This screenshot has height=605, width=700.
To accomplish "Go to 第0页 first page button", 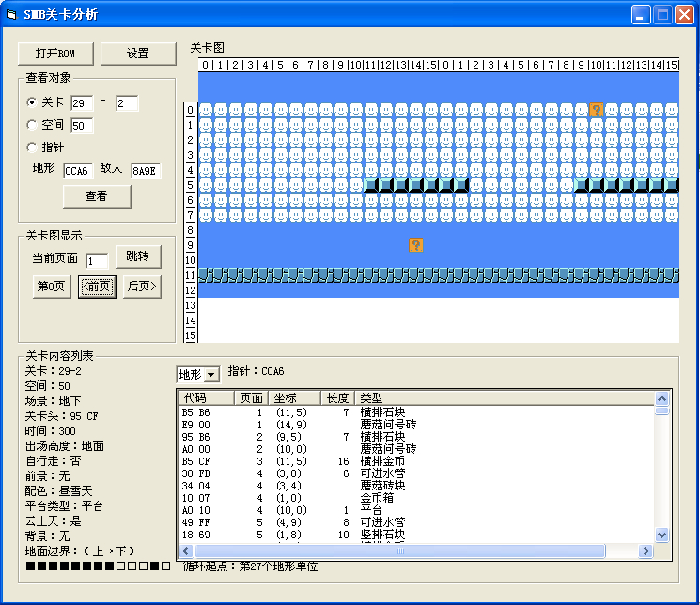I will tap(52, 287).
